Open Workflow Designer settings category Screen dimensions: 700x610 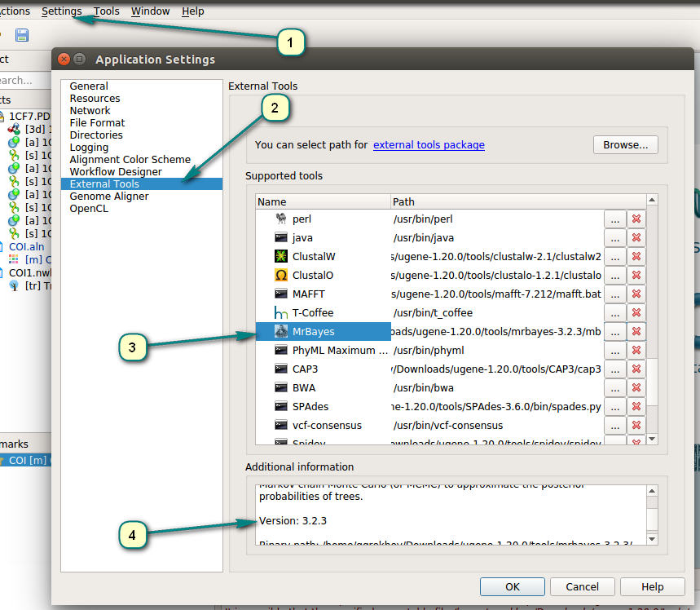point(116,172)
